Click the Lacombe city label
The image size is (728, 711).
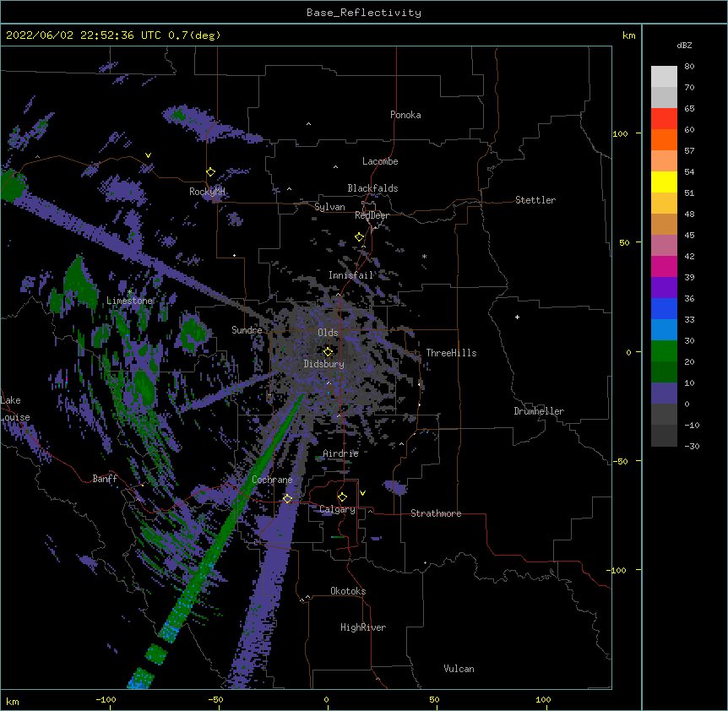click(x=380, y=161)
